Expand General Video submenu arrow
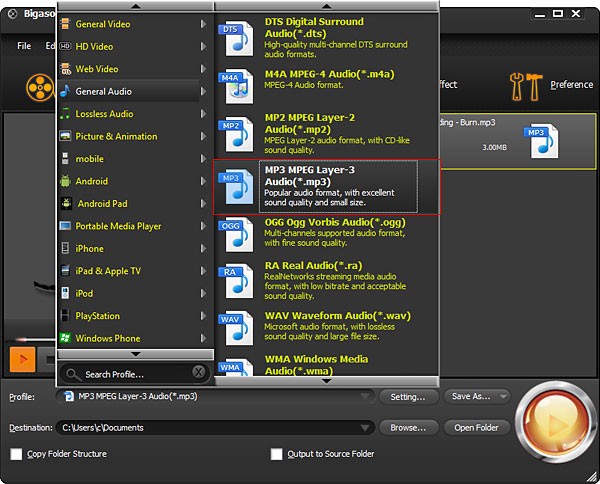 203,24
